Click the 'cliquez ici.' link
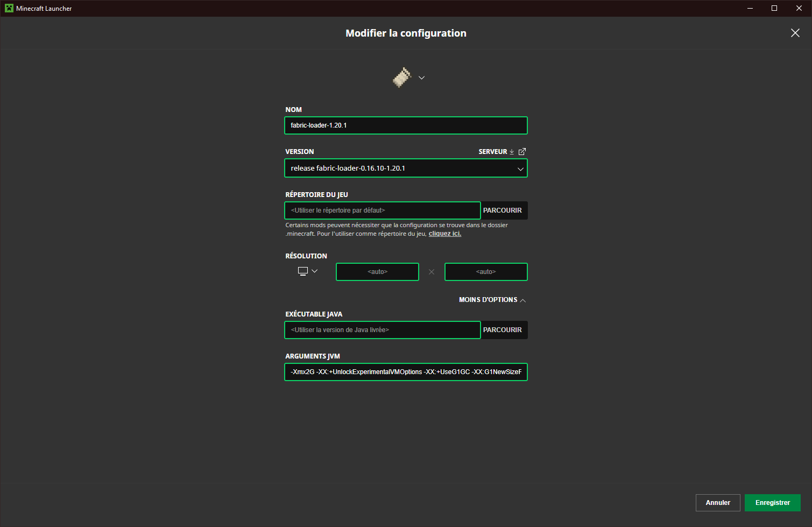 coord(445,234)
